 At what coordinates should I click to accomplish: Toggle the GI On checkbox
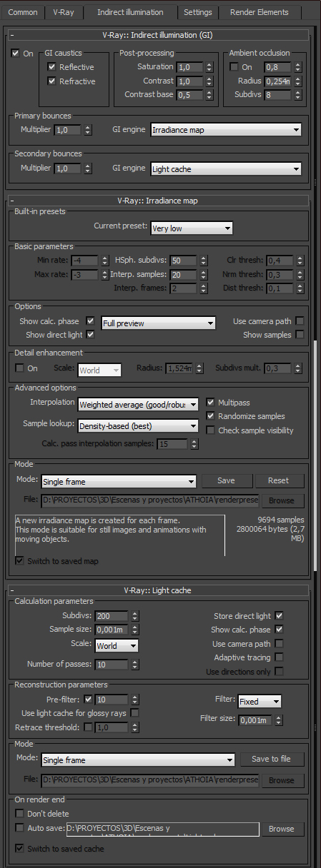tap(16, 54)
